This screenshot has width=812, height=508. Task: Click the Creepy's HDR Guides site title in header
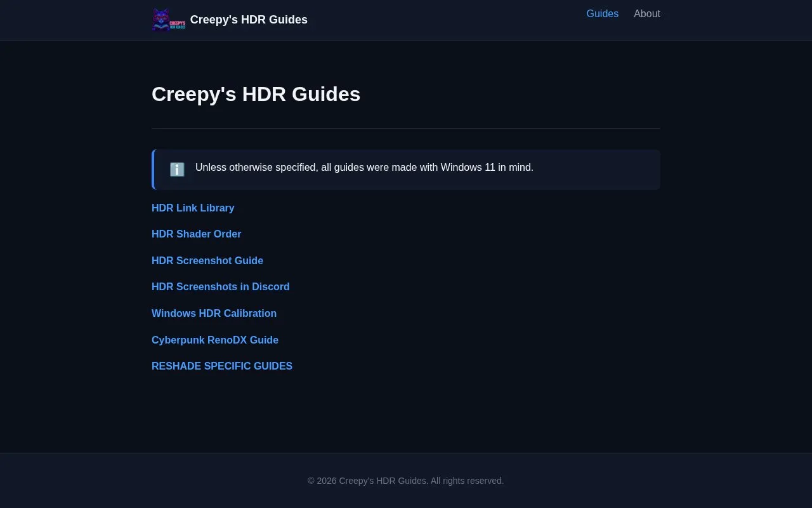[x=249, y=20]
